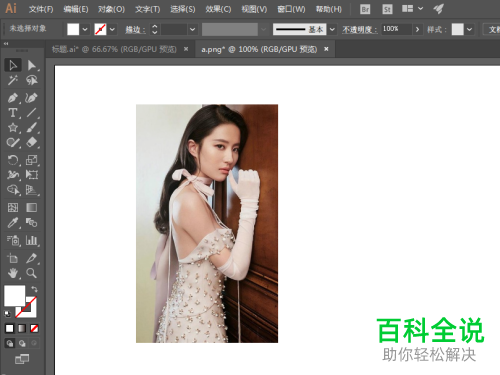
Task: Swap fill and stroke colors
Action: 34,289
